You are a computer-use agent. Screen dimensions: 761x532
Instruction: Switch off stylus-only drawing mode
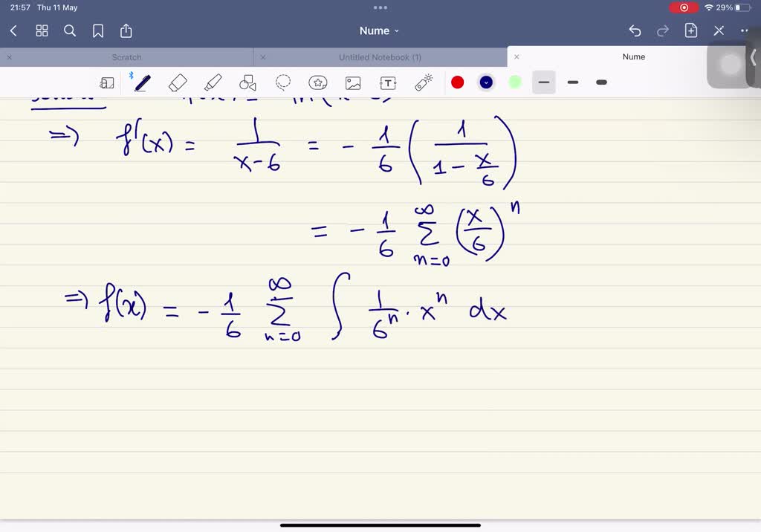pos(132,74)
